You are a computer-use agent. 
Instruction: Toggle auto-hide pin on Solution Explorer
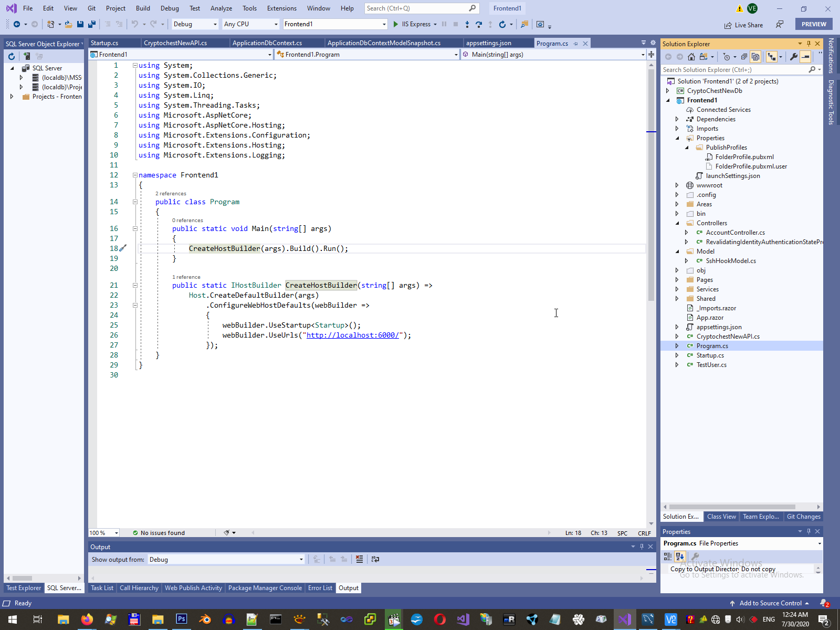point(808,44)
